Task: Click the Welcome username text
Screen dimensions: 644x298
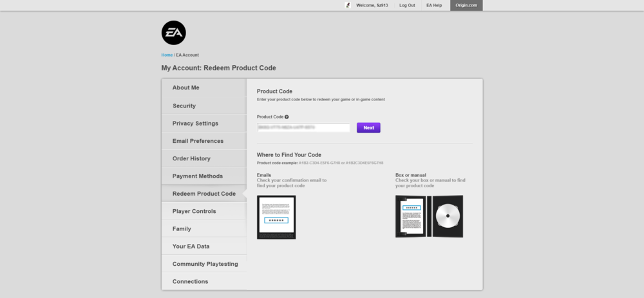Action: 372,5
